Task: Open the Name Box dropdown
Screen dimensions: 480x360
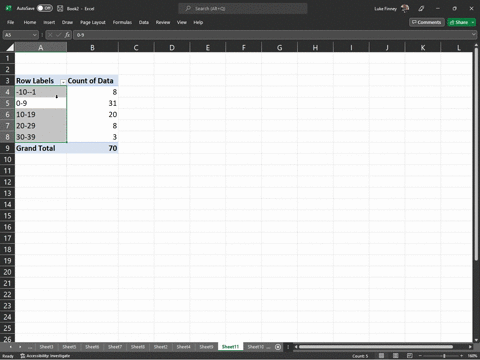Action: [x=34, y=35]
